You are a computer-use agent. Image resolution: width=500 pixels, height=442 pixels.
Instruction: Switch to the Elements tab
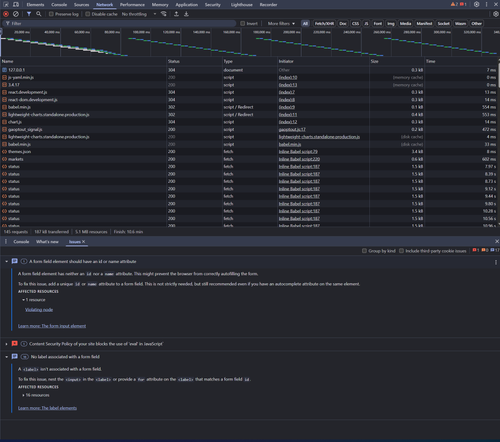pyautogui.click(x=35, y=4)
